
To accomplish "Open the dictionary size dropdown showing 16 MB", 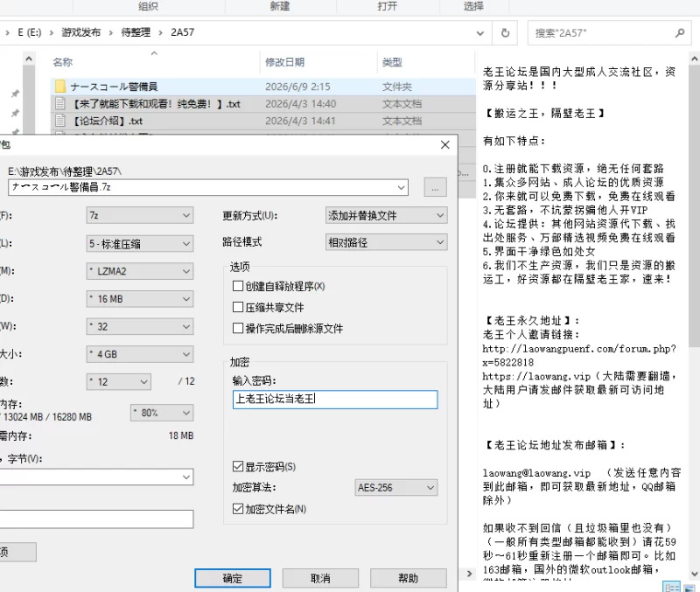I will point(140,299).
